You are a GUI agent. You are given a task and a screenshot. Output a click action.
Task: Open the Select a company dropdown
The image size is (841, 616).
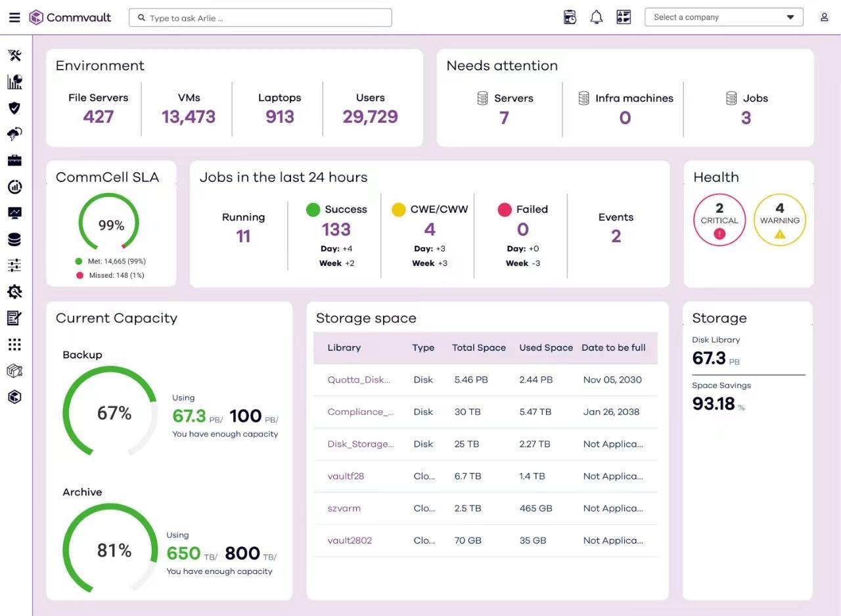(724, 17)
